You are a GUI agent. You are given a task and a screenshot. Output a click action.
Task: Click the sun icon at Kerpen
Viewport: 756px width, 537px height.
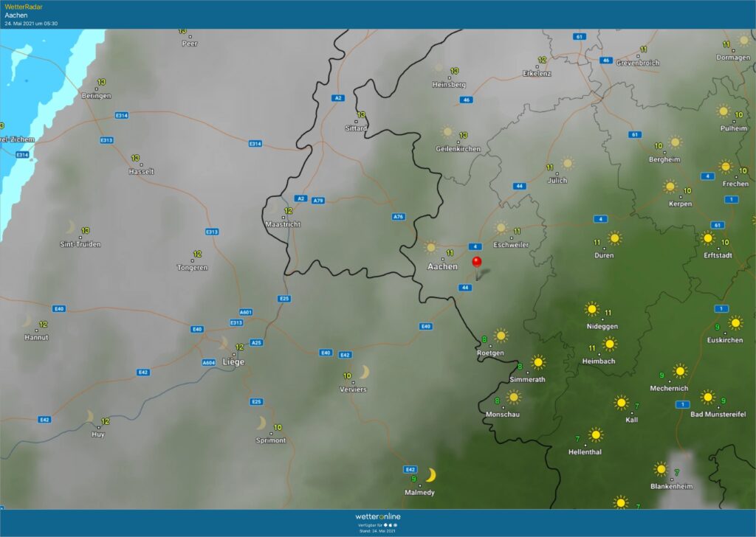[x=670, y=187]
